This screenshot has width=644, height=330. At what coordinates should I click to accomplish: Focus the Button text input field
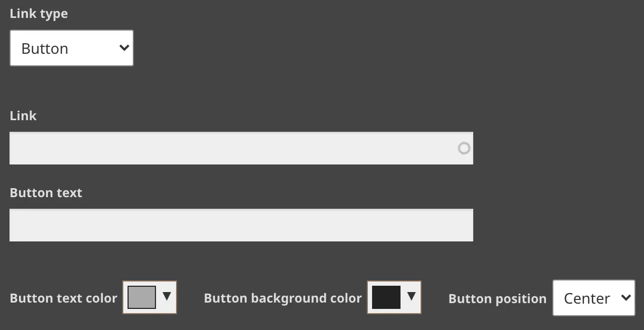pyautogui.click(x=241, y=225)
